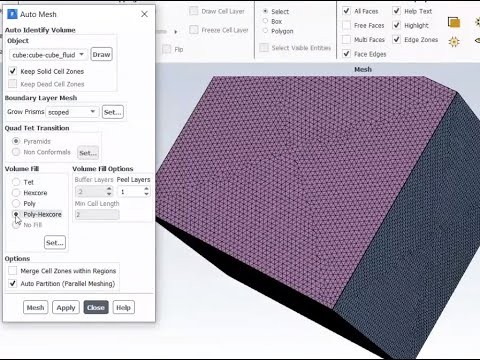Viewport: 480px width, 360px height.
Task: Click the small arrow expander in ribbon
Action: pos(176,32)
